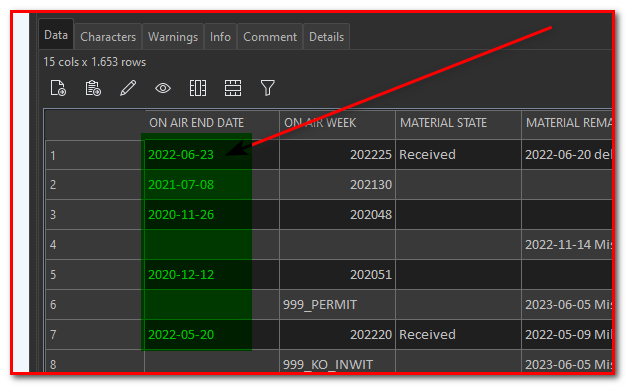
Task: Toggle the eye view icon
Action: pos(163,88)
